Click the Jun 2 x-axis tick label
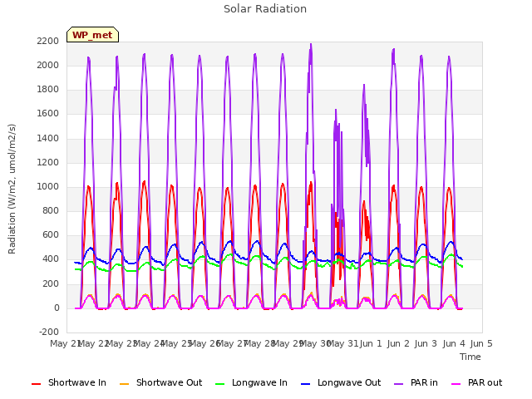 click(398, 343)
